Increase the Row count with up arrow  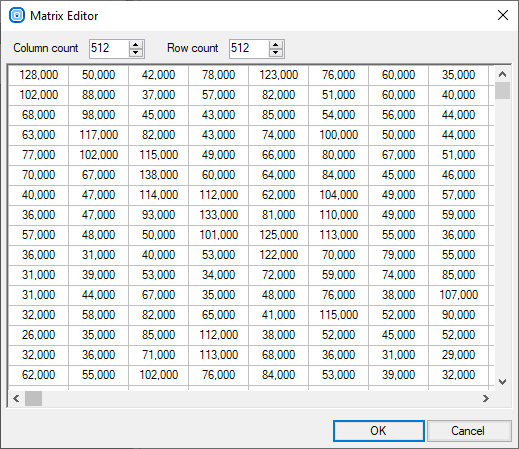276,45
